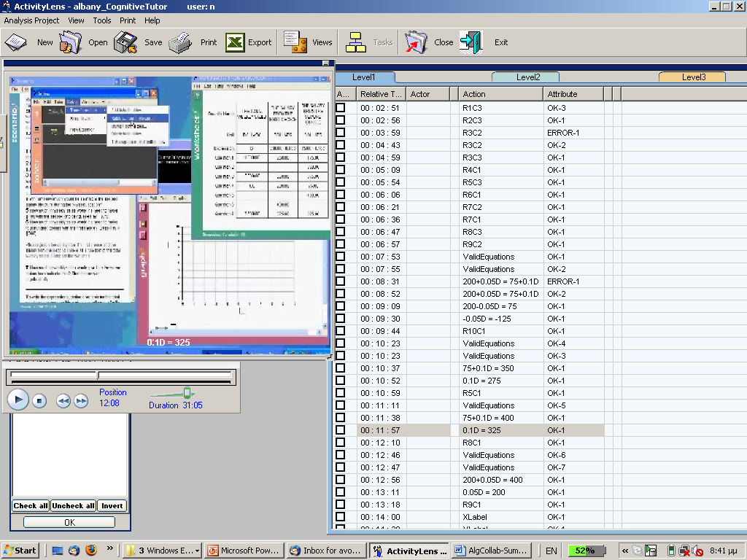Open a project with the Open icon

[71, 42]
